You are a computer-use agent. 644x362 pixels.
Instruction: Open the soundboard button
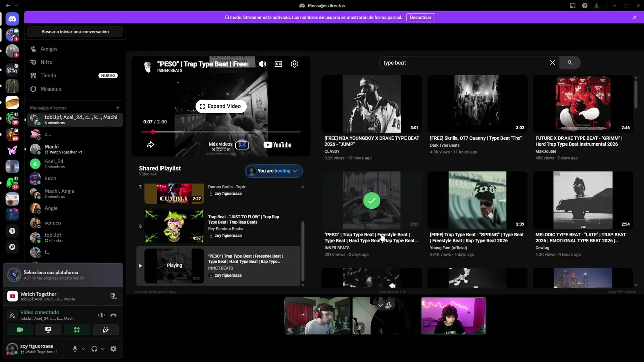106,330
